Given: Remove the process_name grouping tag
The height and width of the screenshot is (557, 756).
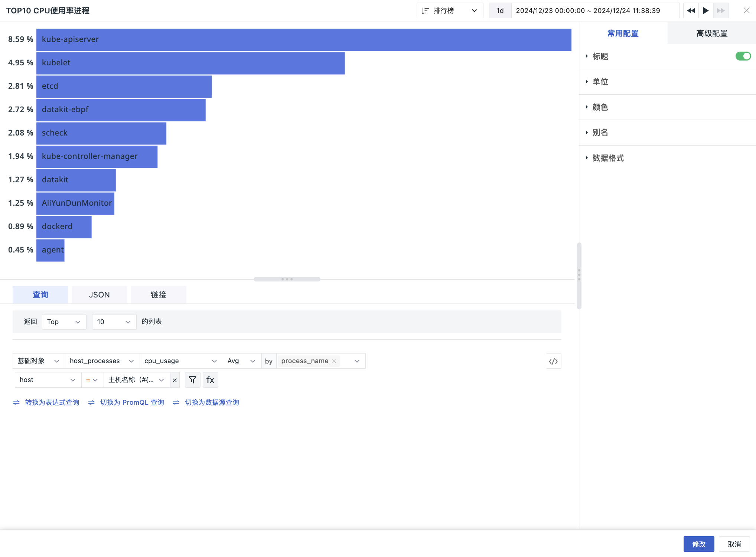Looking at the screenshot, I should tap(334, 361).
